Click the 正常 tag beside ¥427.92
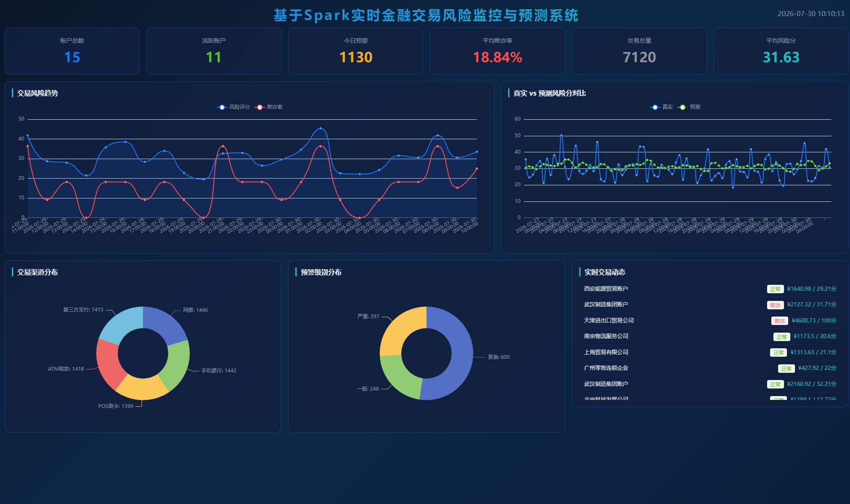 [x=786, y=369]
